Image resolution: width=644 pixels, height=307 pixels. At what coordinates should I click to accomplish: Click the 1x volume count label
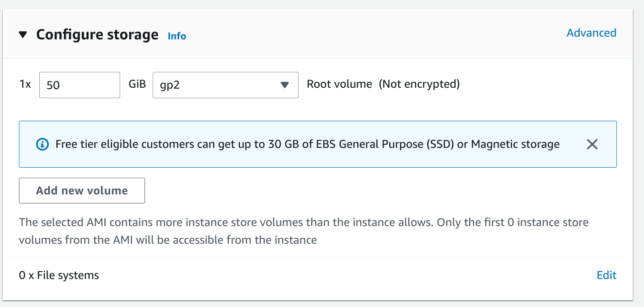(25, 85)
